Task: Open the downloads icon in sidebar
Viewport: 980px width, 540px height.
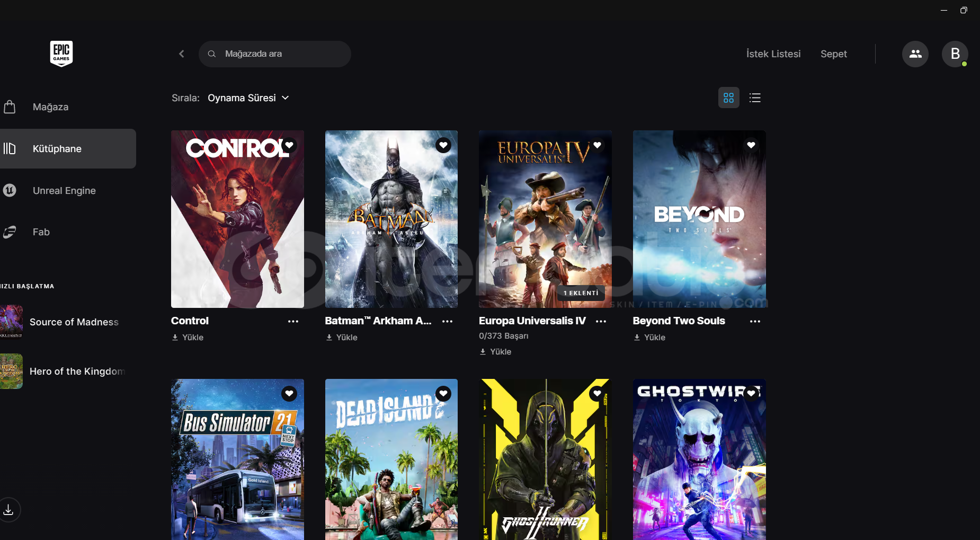Action: coord(9,510)
